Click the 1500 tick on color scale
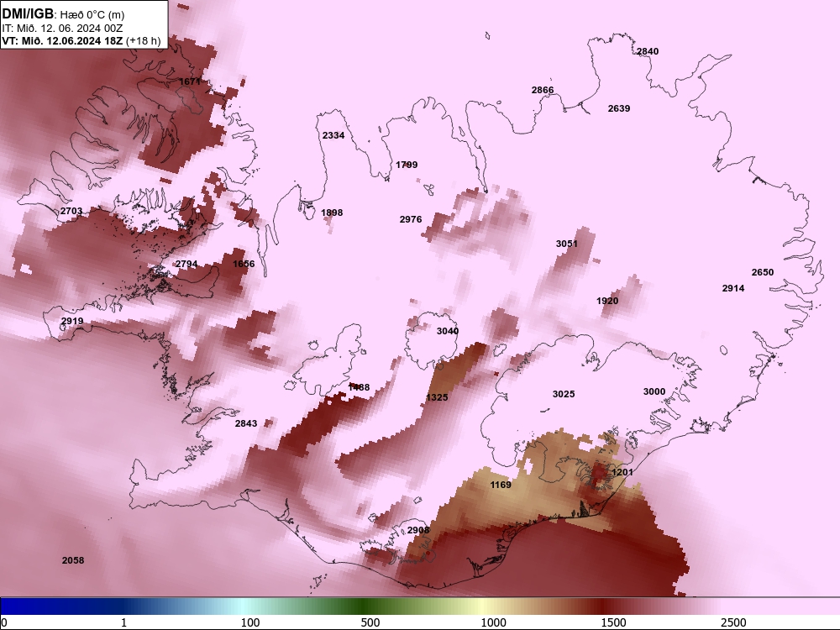Viewport: 840px width, 630px height. tap(613, 622)
